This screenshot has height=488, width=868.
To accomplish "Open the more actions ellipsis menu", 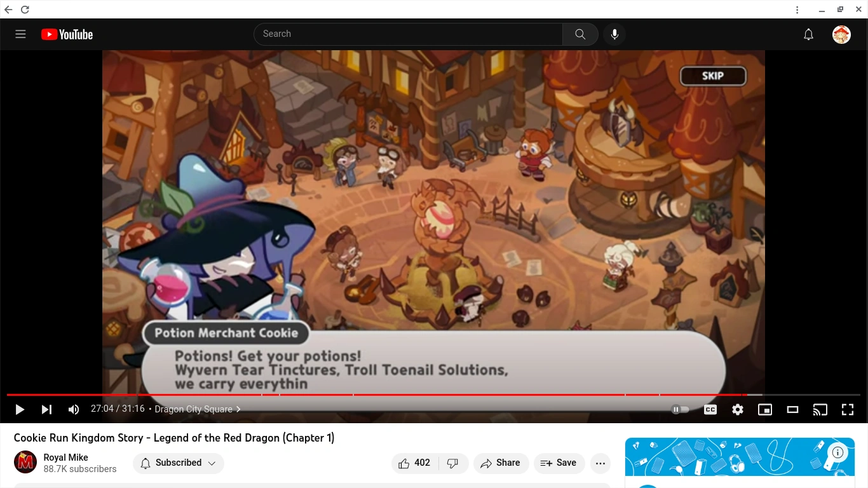I will (600, 463).
